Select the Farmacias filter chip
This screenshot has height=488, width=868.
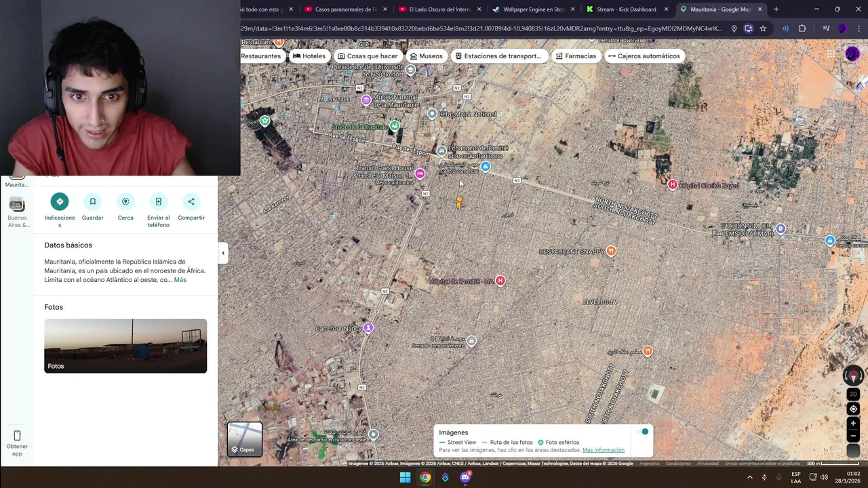[576, 56]
